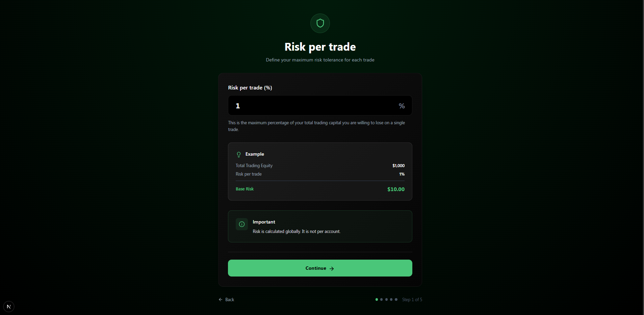Image resolution: width=644 pixels, height=315 pixels.
Task: Click the lightbulb icon beside Example
Action: [x=239, y=154]
